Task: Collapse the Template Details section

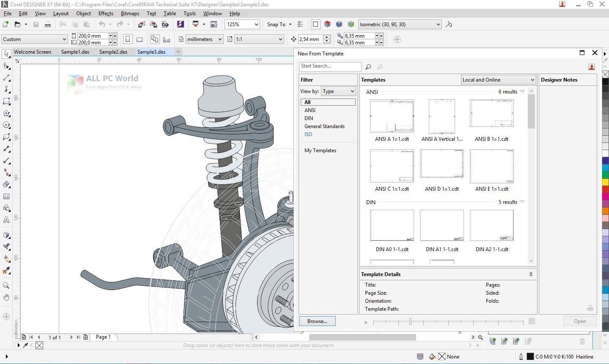Action: pyautogui.click(x=531, y=274)
